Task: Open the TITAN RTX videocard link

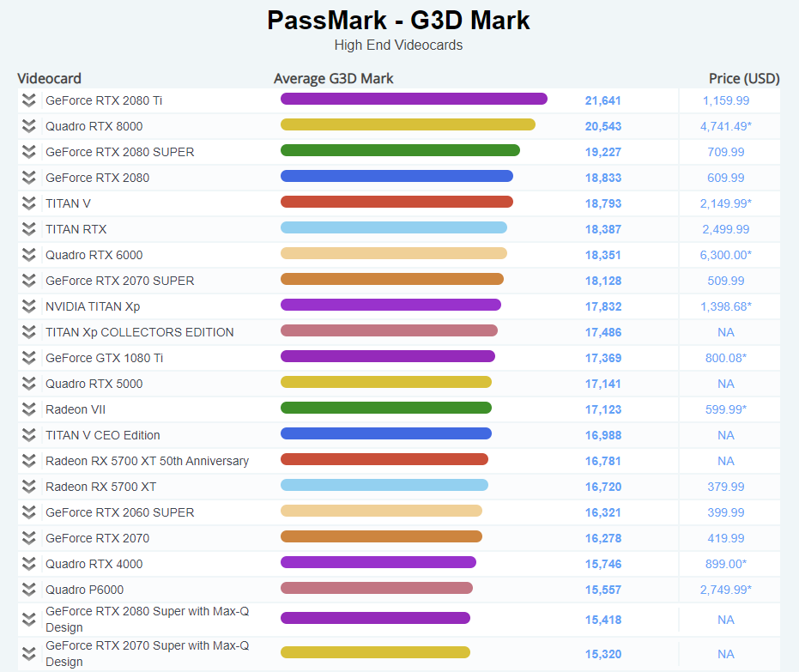Action: tap(76, 229)
